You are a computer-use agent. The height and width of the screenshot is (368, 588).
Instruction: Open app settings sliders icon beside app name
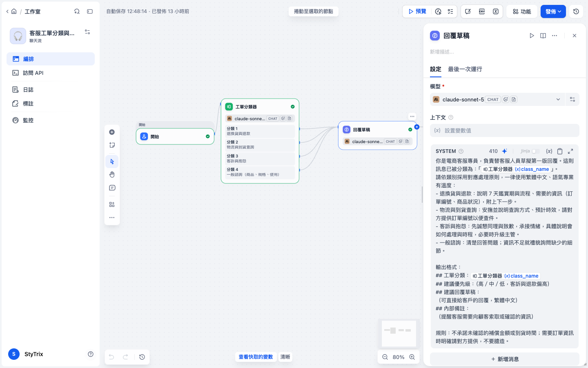click(x=87, y=32)
